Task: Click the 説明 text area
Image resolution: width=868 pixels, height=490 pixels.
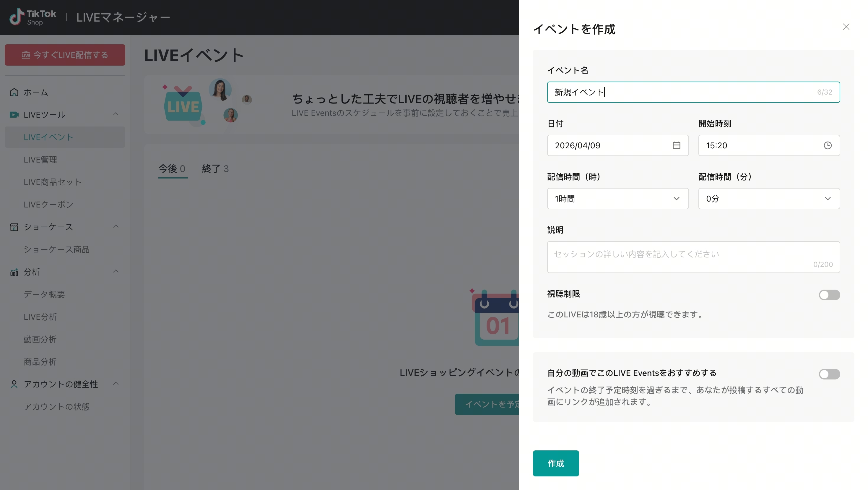Action: click(693, 257)
